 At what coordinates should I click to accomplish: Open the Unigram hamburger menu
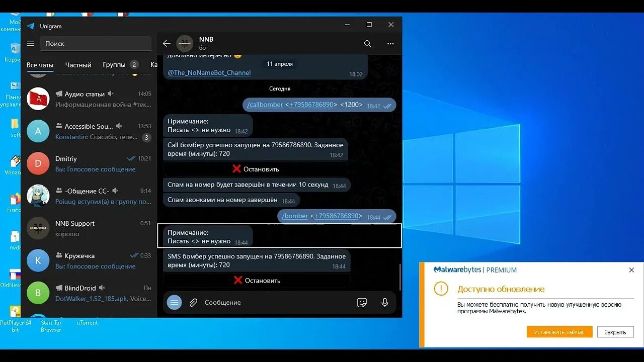[30, 43]
